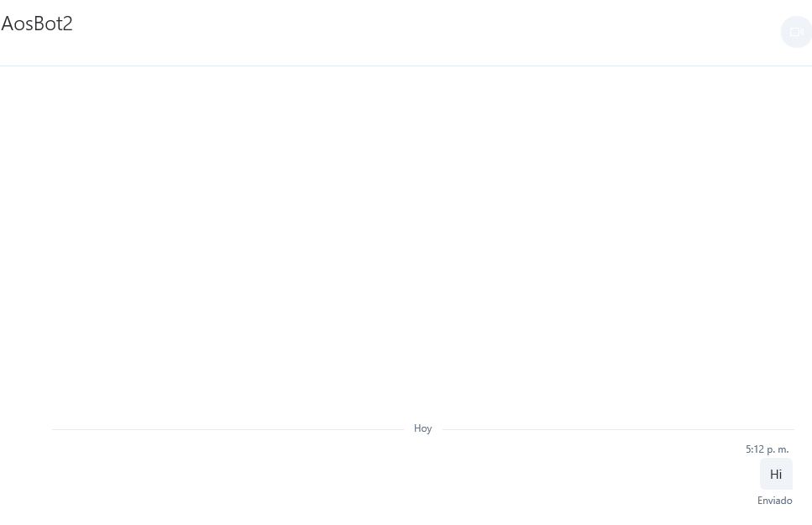Click the sent status under Hi

tap(775, 501)
